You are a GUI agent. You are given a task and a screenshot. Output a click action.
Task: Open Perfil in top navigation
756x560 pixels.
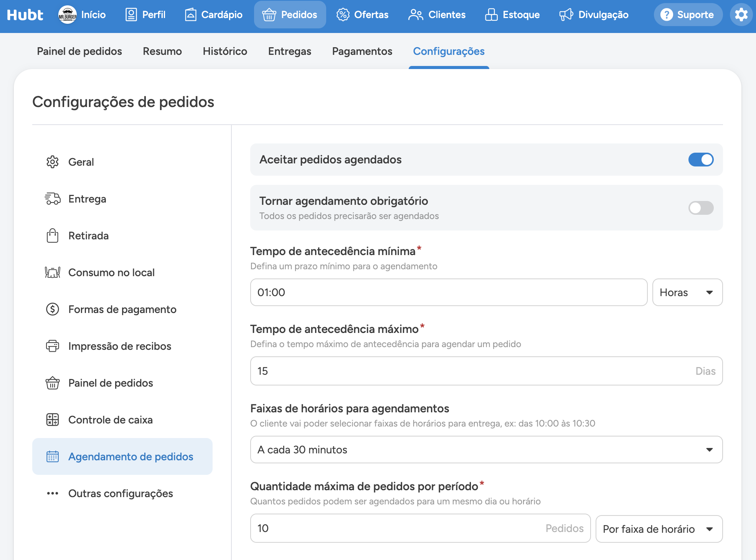[x=145, y=15]
